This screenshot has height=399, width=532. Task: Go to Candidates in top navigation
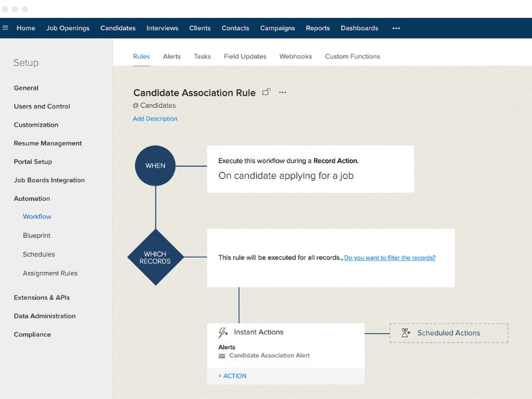[x=118, y=28]
